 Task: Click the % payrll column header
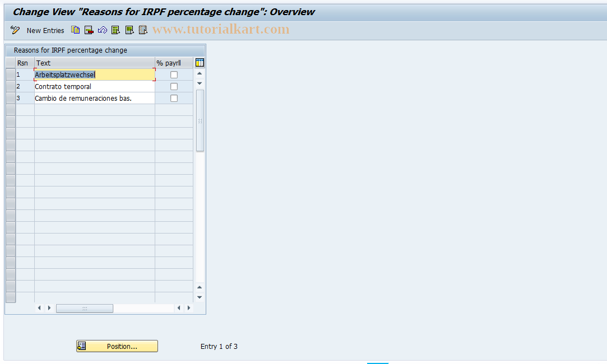pos(174,63)
